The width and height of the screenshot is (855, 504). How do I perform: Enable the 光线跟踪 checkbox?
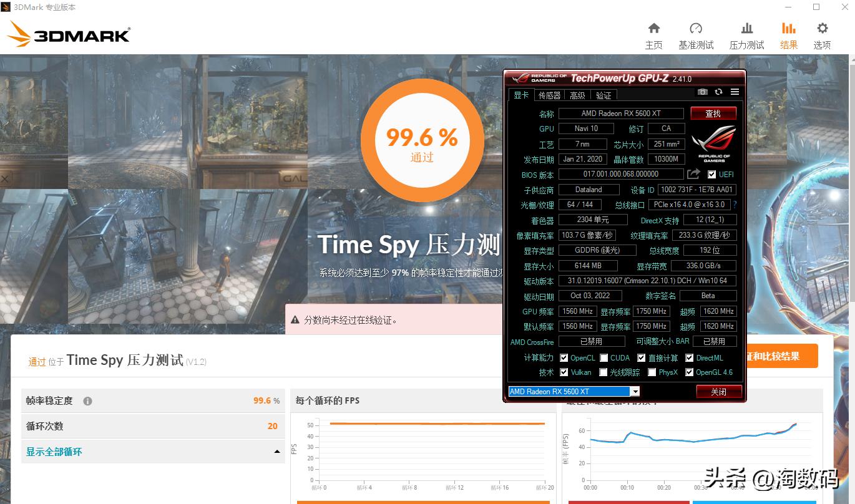[603, 372]
